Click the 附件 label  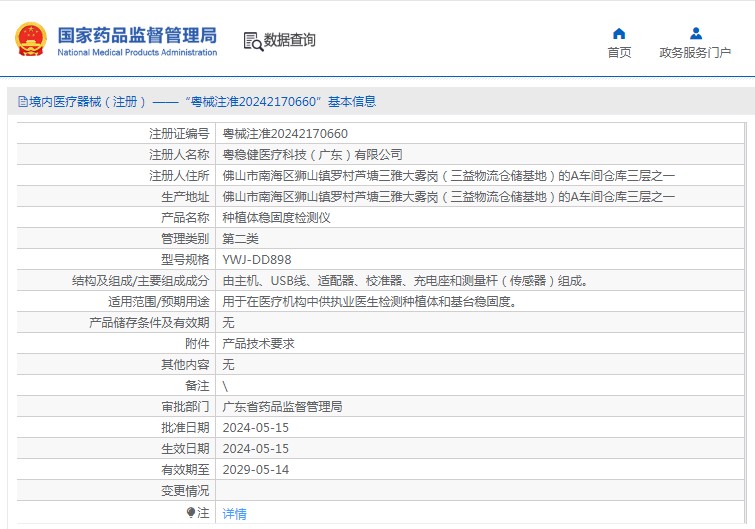(197, 344)
